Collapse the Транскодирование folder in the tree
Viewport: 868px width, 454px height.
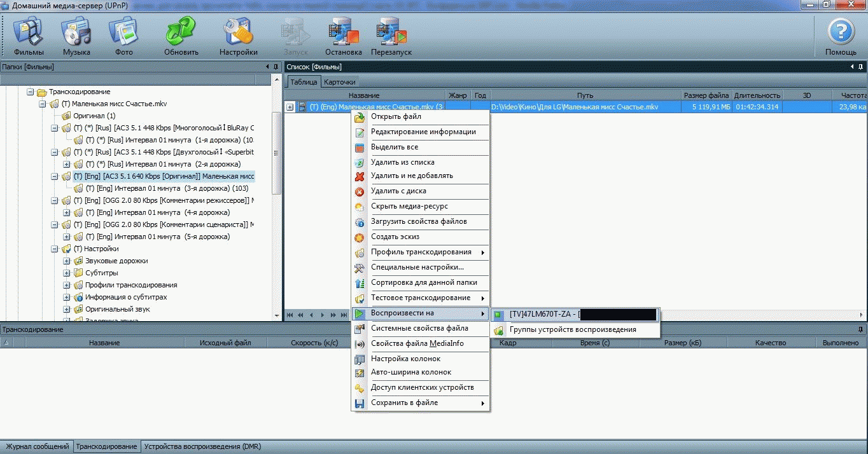30,92
